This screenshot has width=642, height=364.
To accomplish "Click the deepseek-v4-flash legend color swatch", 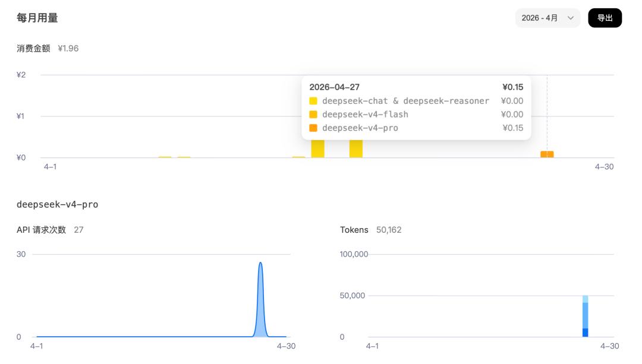I will 313,115.
